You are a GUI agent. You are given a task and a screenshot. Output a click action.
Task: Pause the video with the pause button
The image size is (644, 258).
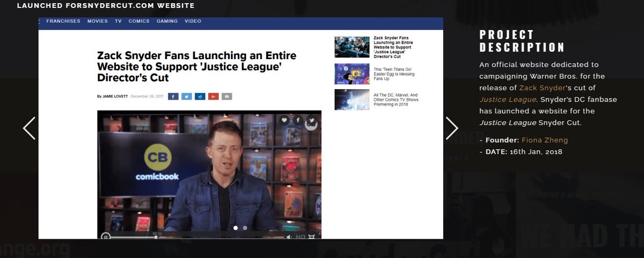[106, 236]
